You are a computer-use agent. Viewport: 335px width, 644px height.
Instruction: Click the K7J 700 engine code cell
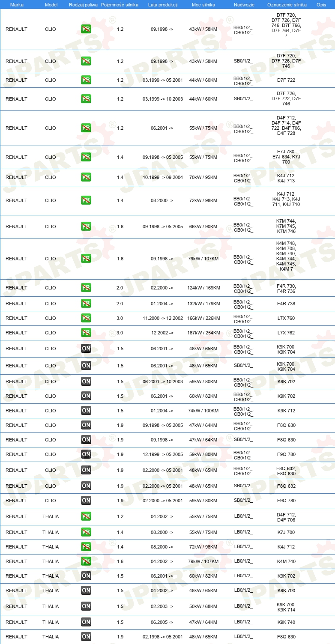tap(286, 532)
